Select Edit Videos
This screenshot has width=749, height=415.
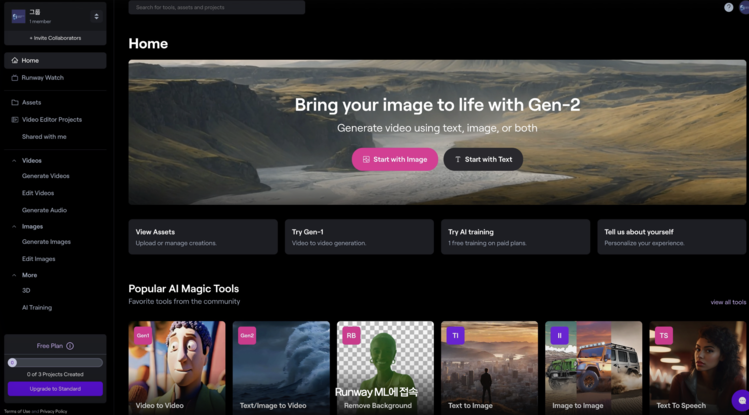coord(38,193)
